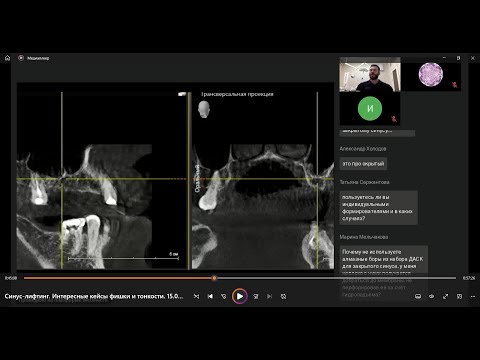
Task: Toggle repeat mode
Action: click(x=283, y=296)
